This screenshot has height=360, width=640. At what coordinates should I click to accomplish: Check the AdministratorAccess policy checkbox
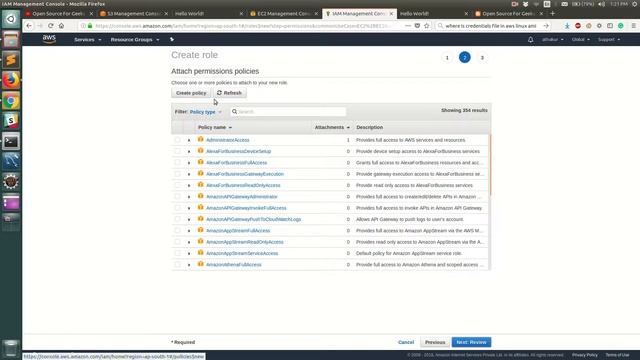click(178, 140)
